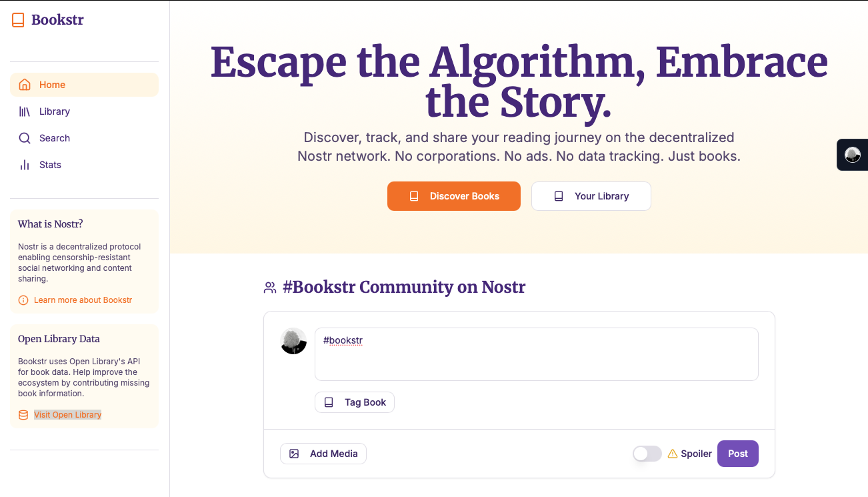The image size is (868, 497).
Task: Open the Stats bar chart icon
Action: pyautogui.click(x=25, y=165)
